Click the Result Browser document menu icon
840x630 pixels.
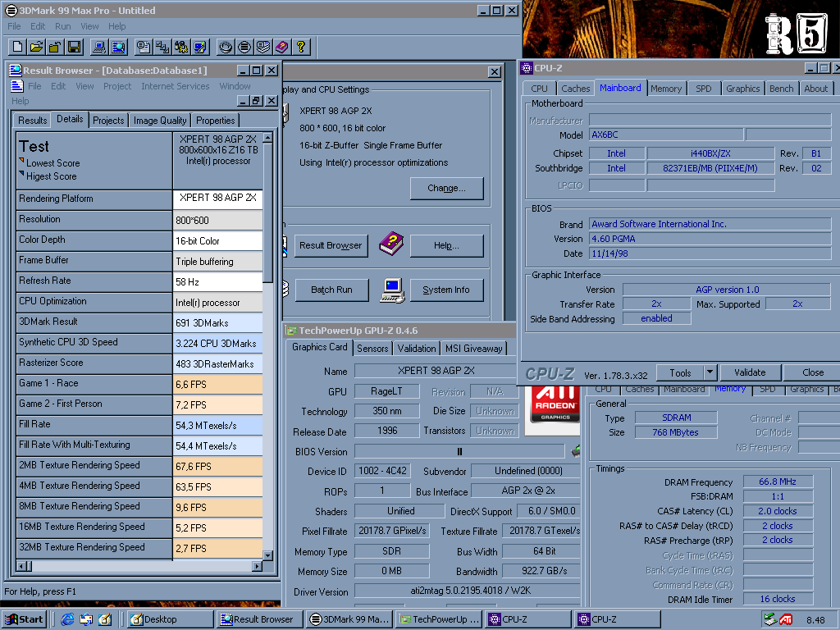[16, 86]
